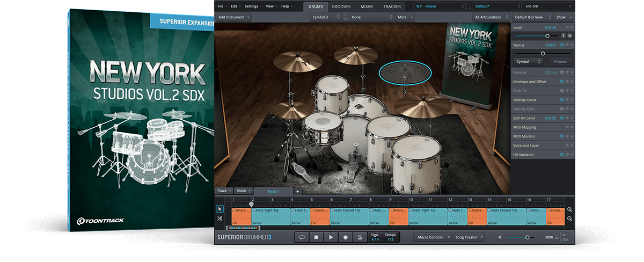Click the record button

[x=345, y=237]
